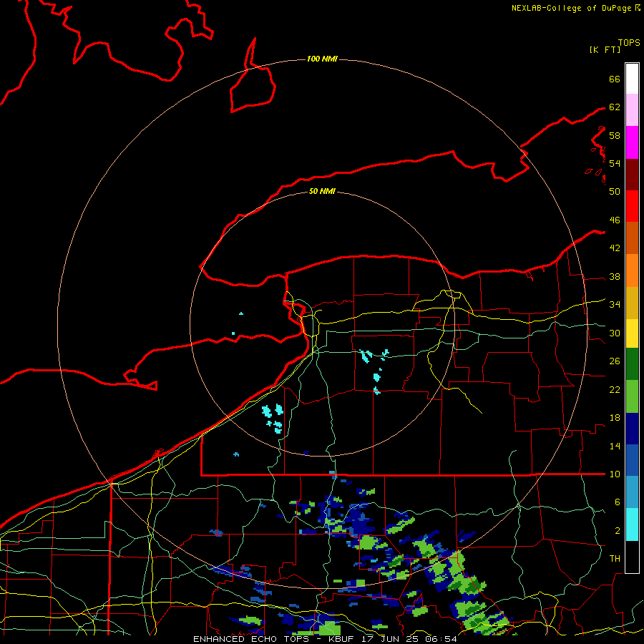Click the white swatch in the tops legend
Viewport: 644px width, 644px height.
tap(632, 79)
